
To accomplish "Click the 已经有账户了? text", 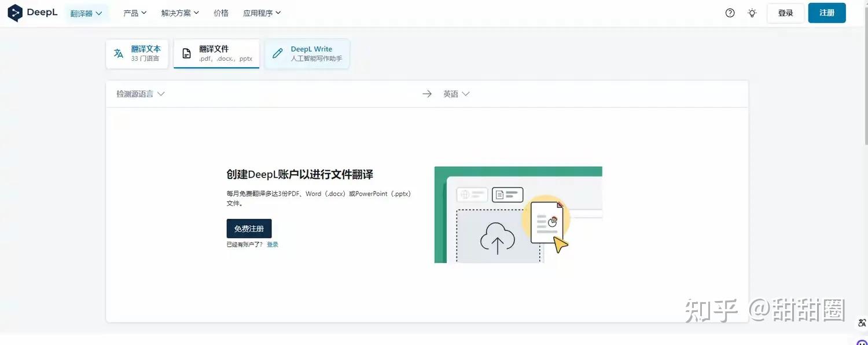I will coord(244,244).
